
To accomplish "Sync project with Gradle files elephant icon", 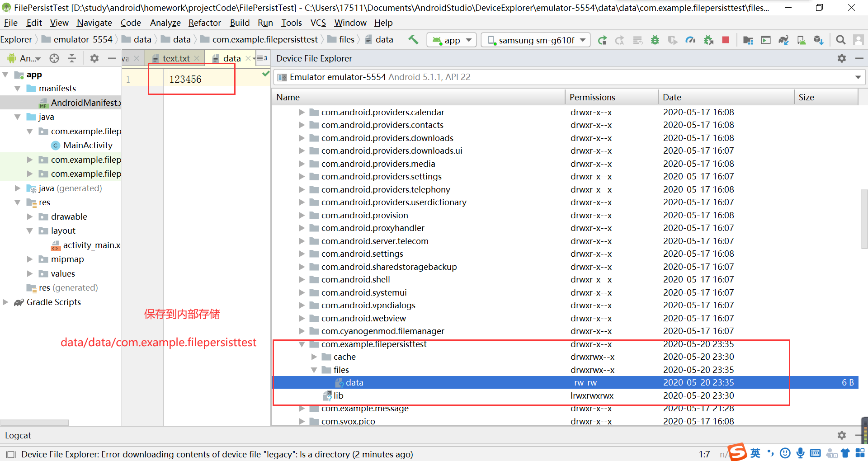I will point(783,40).
